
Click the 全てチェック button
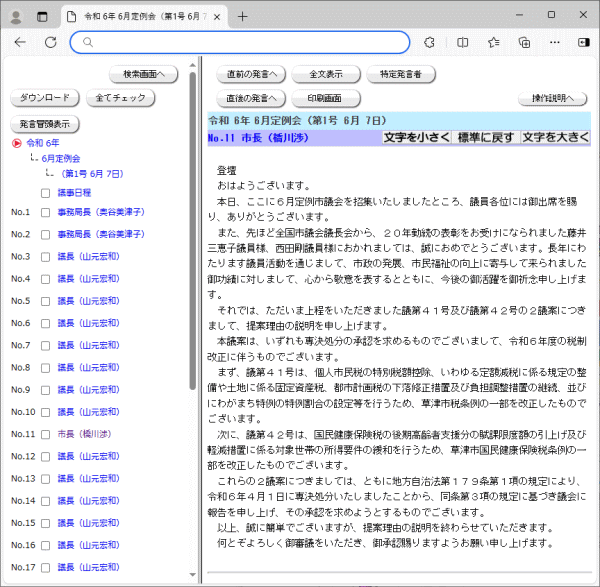120,98
